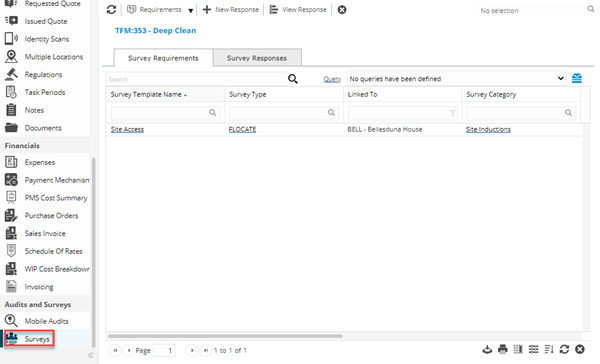Open the FLOCATE survey type link
The image size is (600, 364).
[x=242, y=129]
